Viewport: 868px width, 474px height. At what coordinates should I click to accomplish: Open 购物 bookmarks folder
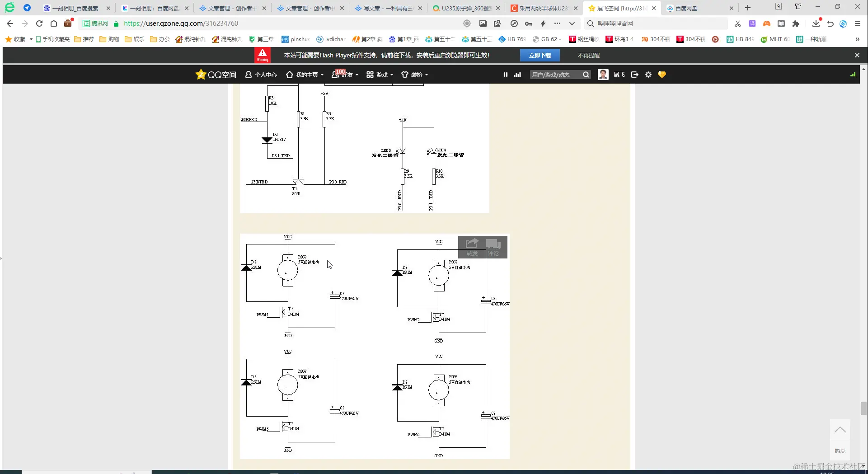click(x=109, y=39)
